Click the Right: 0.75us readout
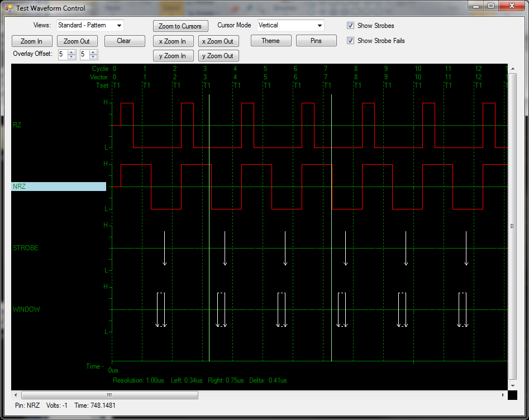 click(x=226, y=380)
